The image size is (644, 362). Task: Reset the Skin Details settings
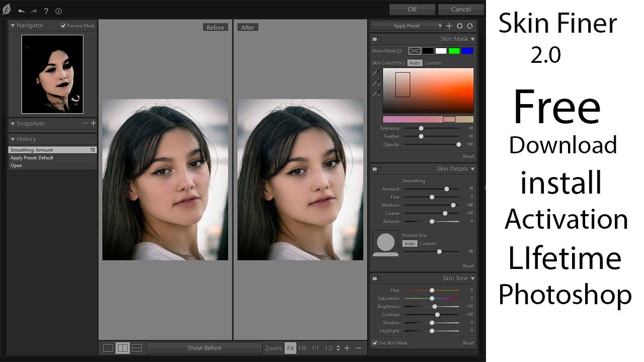(468, 266)
